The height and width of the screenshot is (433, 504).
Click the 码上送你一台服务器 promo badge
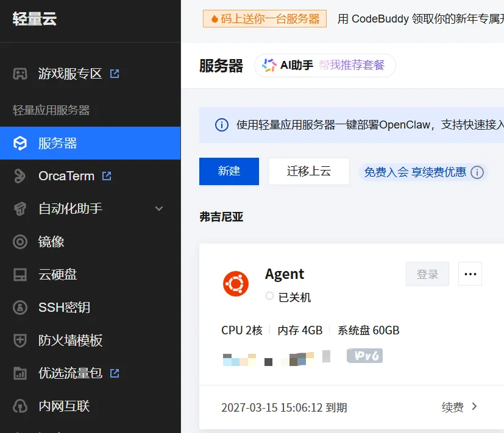(x=265, y=19)
